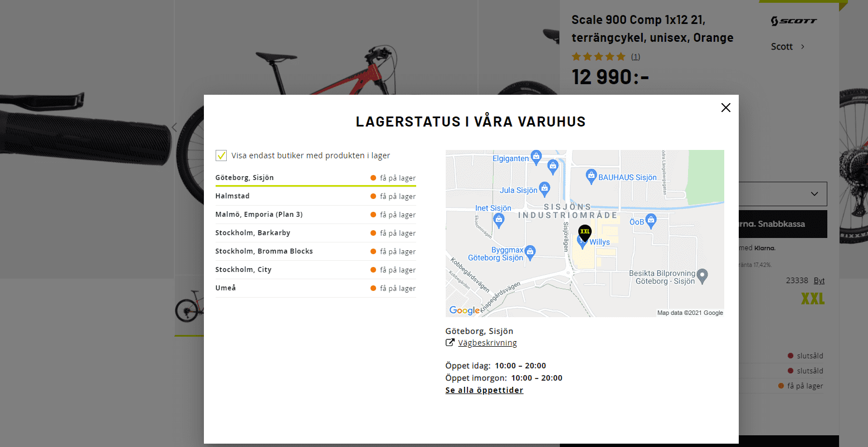Click the 'Map data ©2021 Google' attribution
Viewport: 868px width, 447px height.
pos(690,313)
